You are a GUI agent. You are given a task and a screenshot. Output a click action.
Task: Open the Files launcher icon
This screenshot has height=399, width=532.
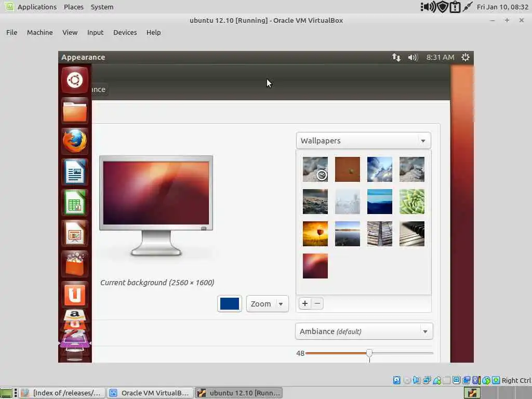pyautogui.click(x=75, y=111)
